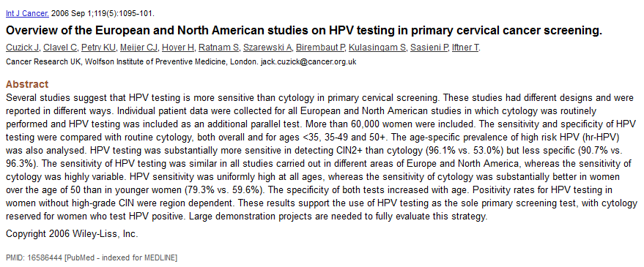Open author link Cuzick J
The width and height of the screenshot is (644, 267).
point(22,48)
